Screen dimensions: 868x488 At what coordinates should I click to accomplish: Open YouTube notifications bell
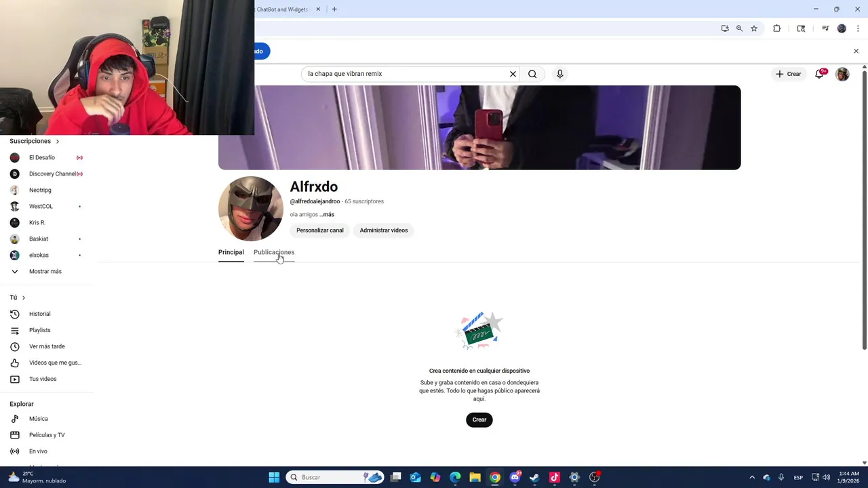[819, 74]
